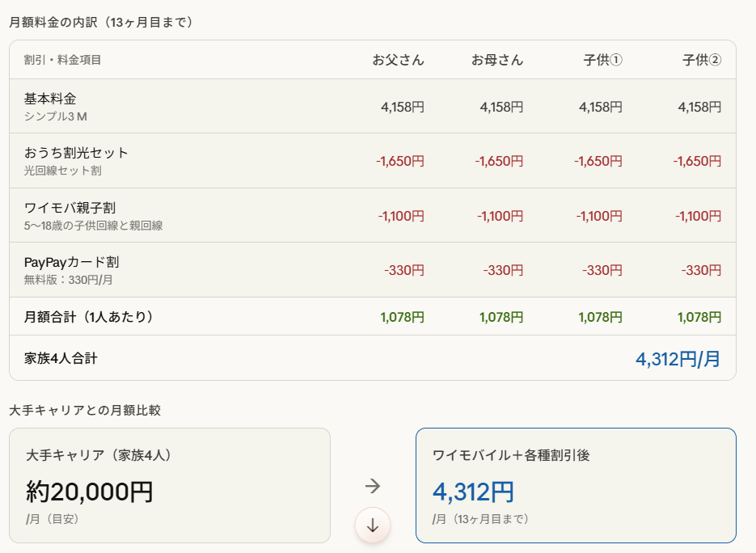Select the 大手キャリア（家族4人） card
This screenshot has width=756, height=553.
(x=170, y=485)
